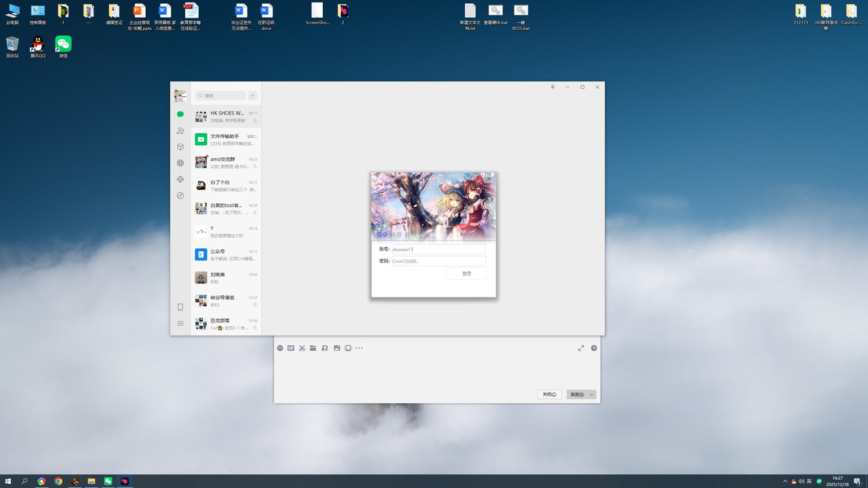868x488 pixels.
Task: Click the music note icon in chat toolbar
Action: [x=325, y=348]
